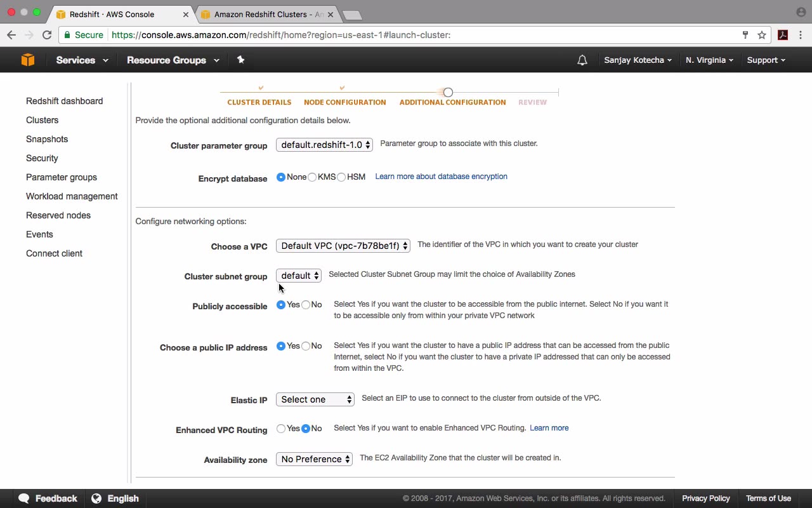Open the Elastic IP dropdown
The image size is (812, 508).
tap(315, 399)
